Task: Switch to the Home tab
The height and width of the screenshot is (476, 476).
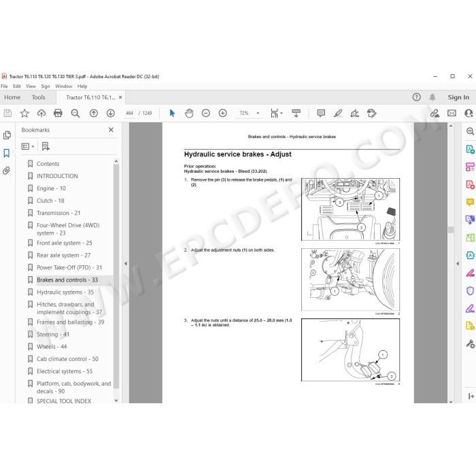Action: coord(12,97)
